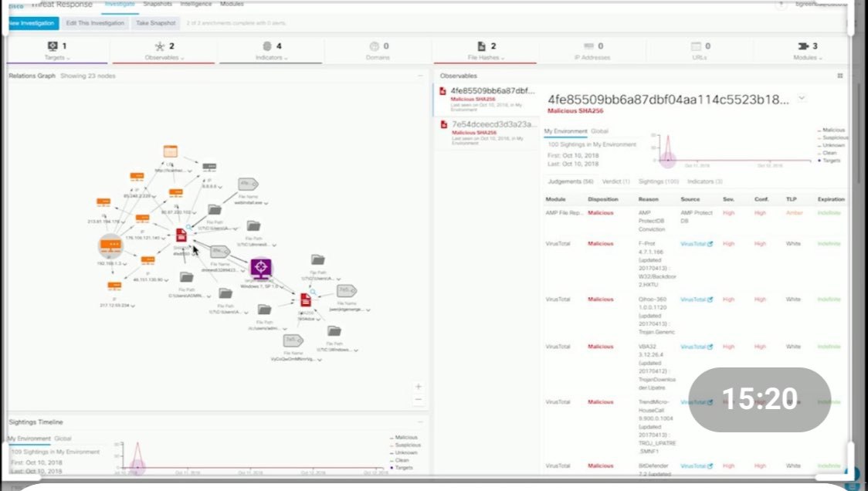This screenshot has height=491, width=868.
Task: Click the Indicators fingerprint icon
Action: point(267,46)
